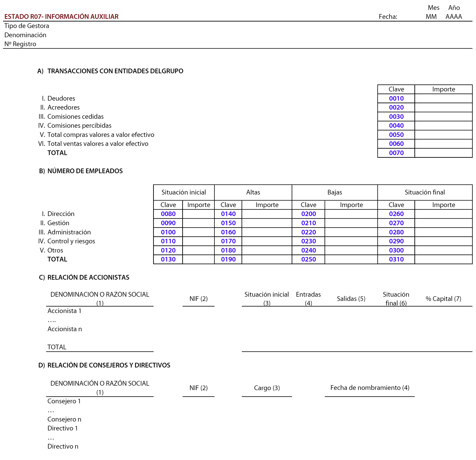Click the Importe cell next to 0080

coord(198,214)
